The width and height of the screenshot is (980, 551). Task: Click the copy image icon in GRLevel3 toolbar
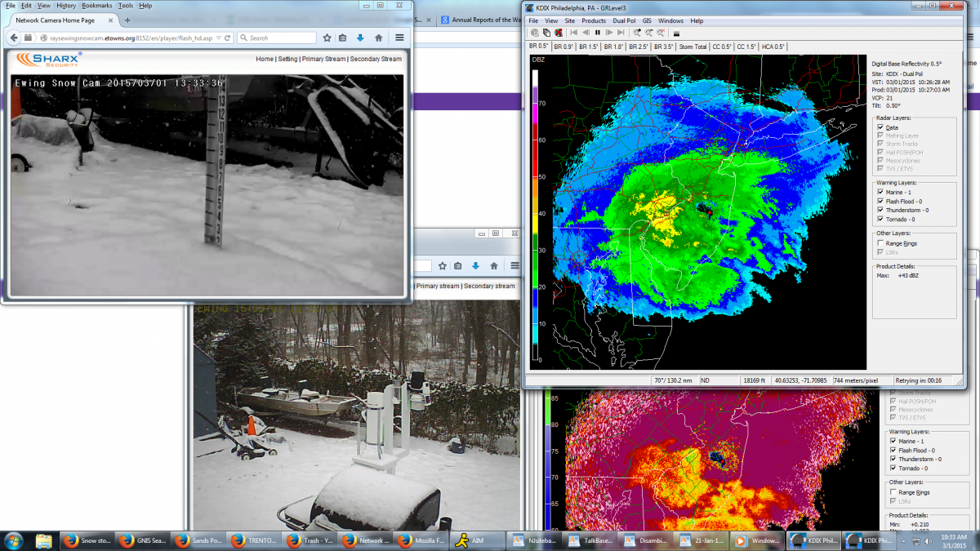(546, 33)
